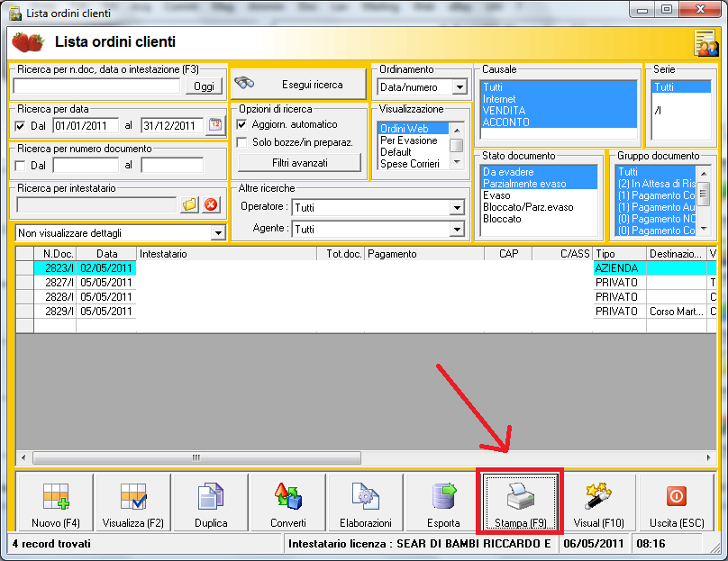
Task: Sort by Data column header
Action: click(x=106, y=254)
